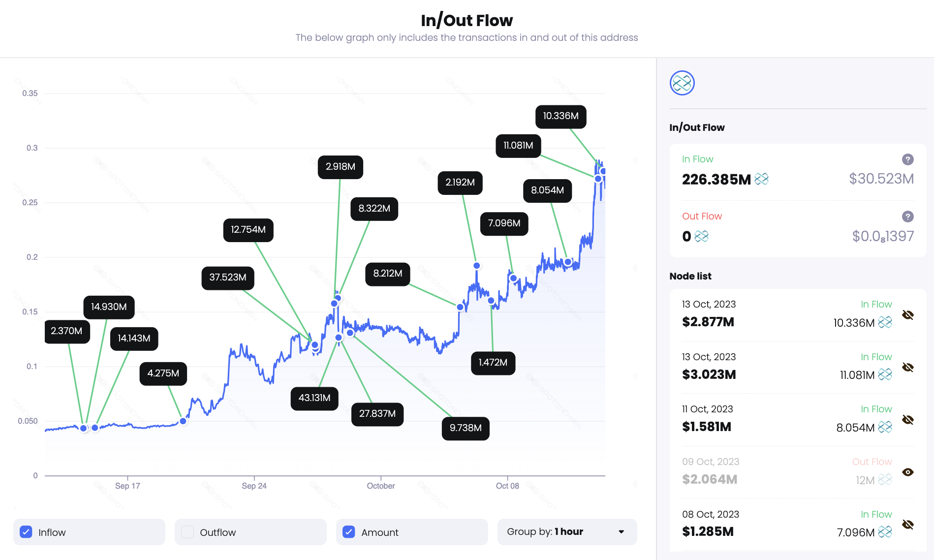Uncheck the Amount checkbox
The width and height of the screenshot is (934, 560).
tap(349, 532)
